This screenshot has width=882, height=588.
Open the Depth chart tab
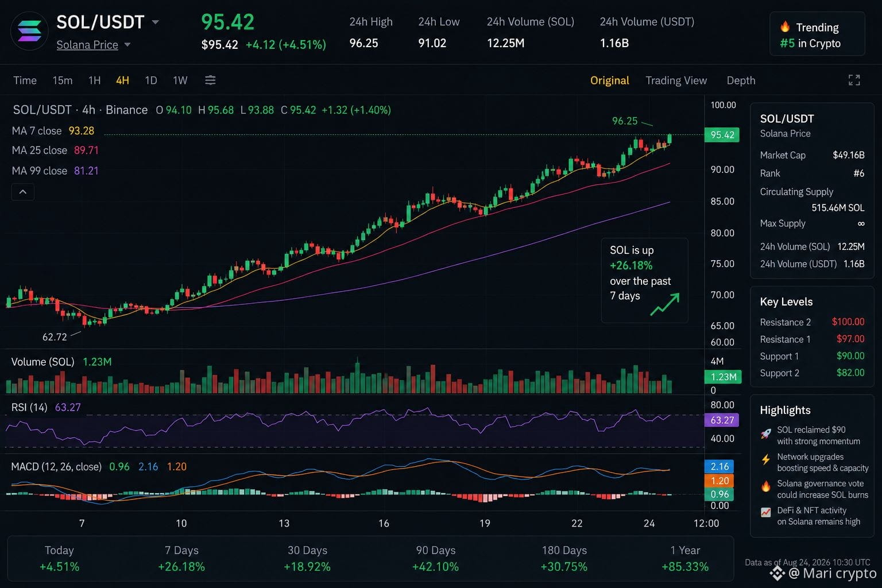tap(741, 80)
